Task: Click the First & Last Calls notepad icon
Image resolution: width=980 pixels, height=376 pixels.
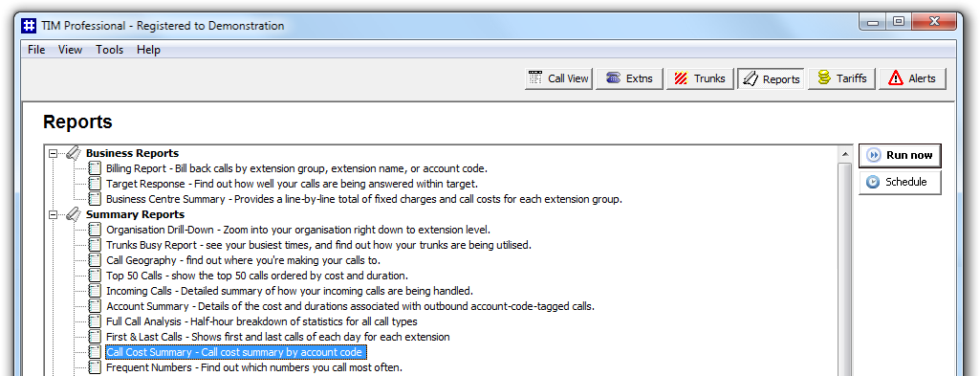Action: (95, 337)
